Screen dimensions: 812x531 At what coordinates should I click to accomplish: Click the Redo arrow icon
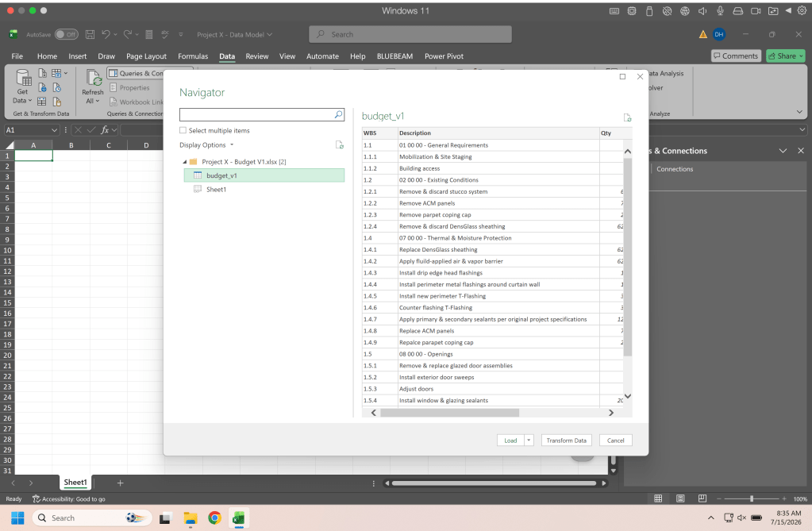pyautogui.click(x=127, y=34)
